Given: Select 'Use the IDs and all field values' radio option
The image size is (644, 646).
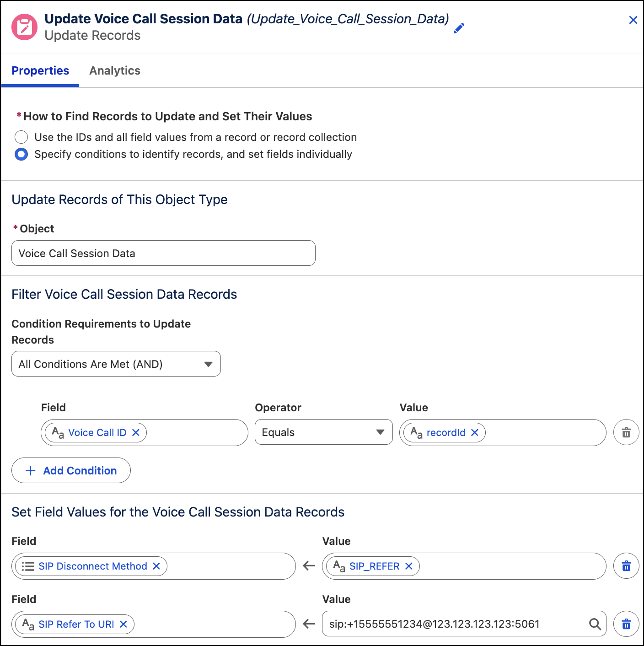Looking at the screenshot, I should pos(21,137).
